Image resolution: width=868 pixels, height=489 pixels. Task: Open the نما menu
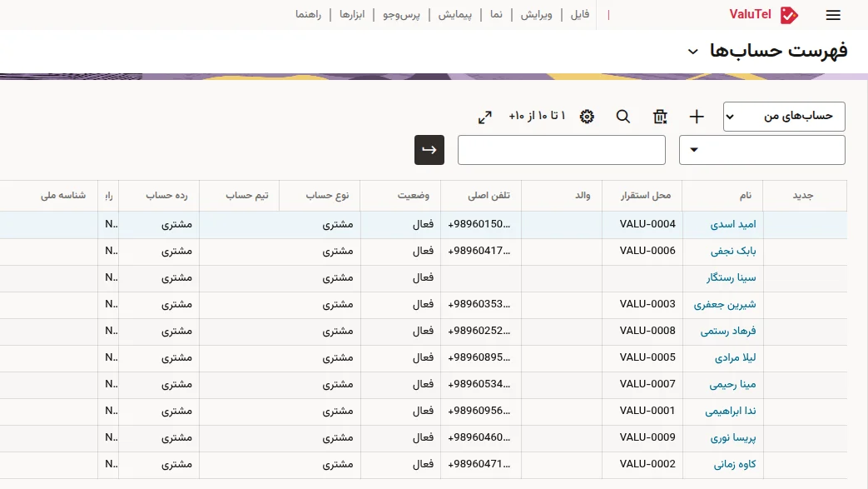[496, 14]
